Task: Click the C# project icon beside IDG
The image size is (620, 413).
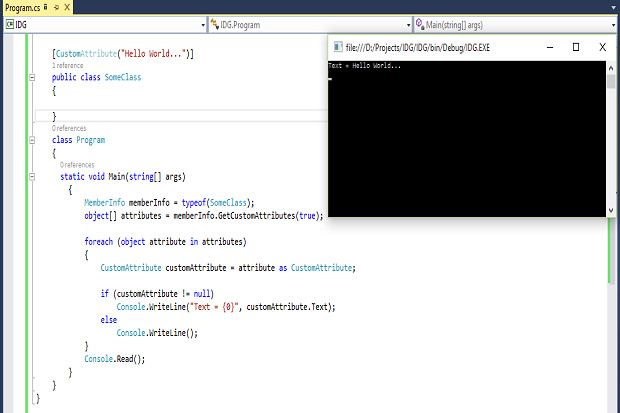Action: [9, 25]
